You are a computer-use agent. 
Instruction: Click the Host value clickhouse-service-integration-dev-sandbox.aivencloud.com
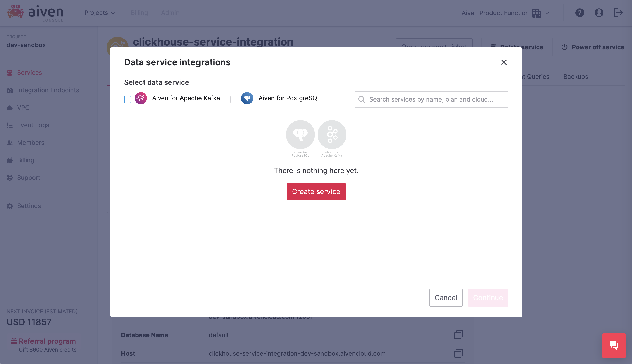coord(297,353)
